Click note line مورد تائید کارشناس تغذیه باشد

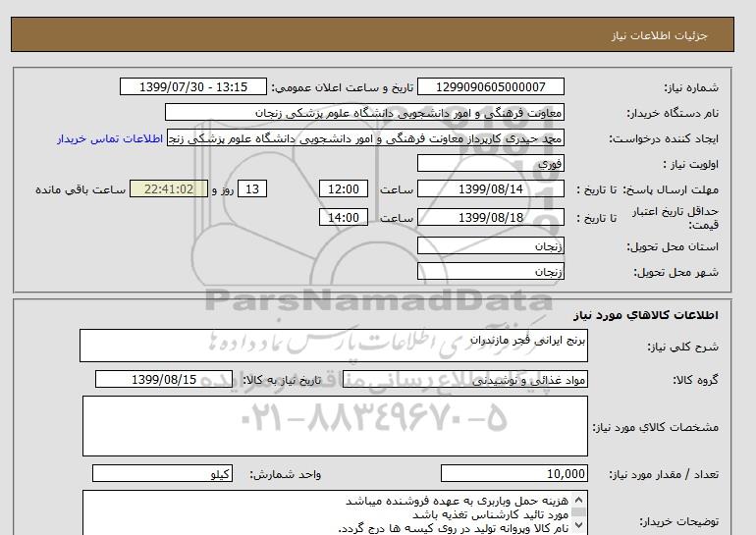(x=491, y=514)
